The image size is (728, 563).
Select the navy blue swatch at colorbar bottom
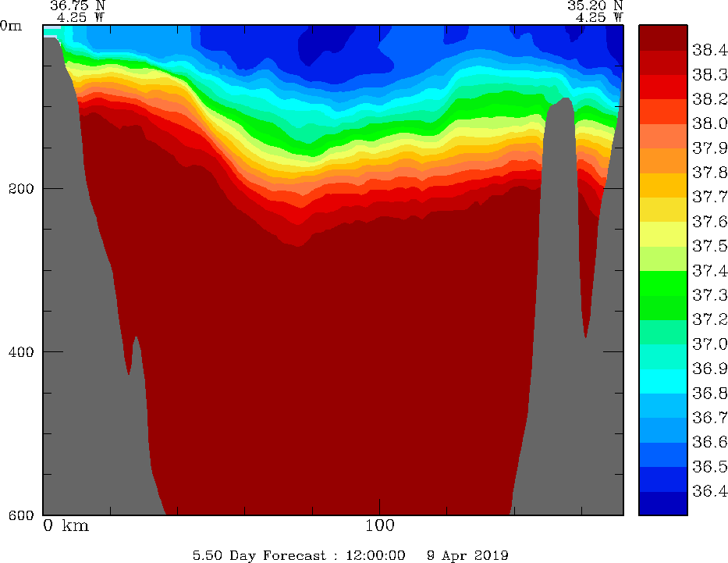663,503
